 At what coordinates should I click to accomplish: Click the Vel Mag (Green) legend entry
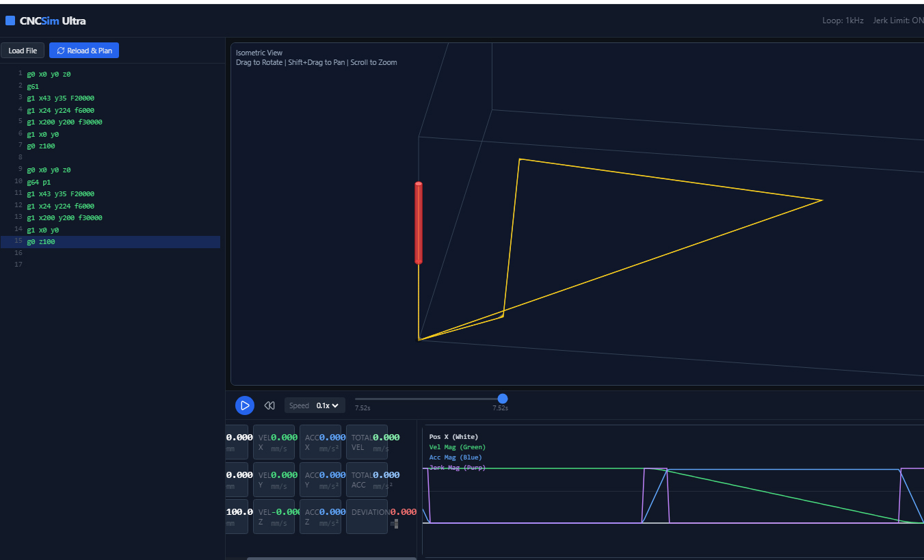point(457,447)
